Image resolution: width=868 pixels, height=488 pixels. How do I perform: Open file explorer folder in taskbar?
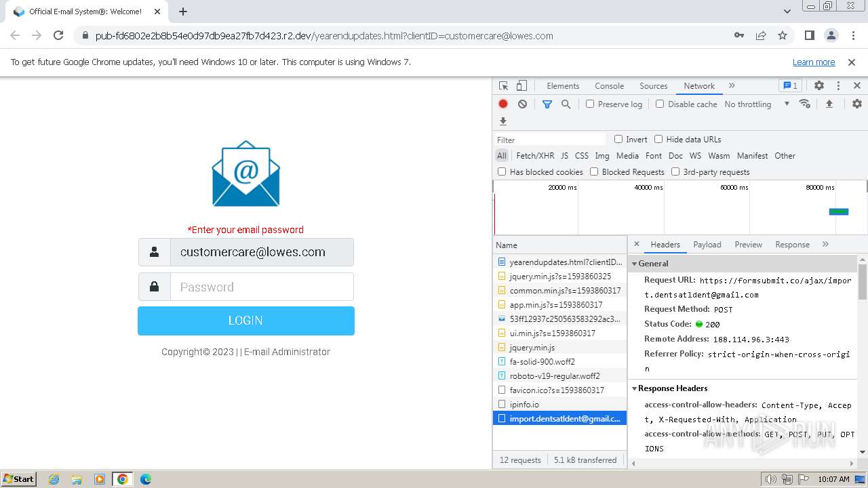77,479
